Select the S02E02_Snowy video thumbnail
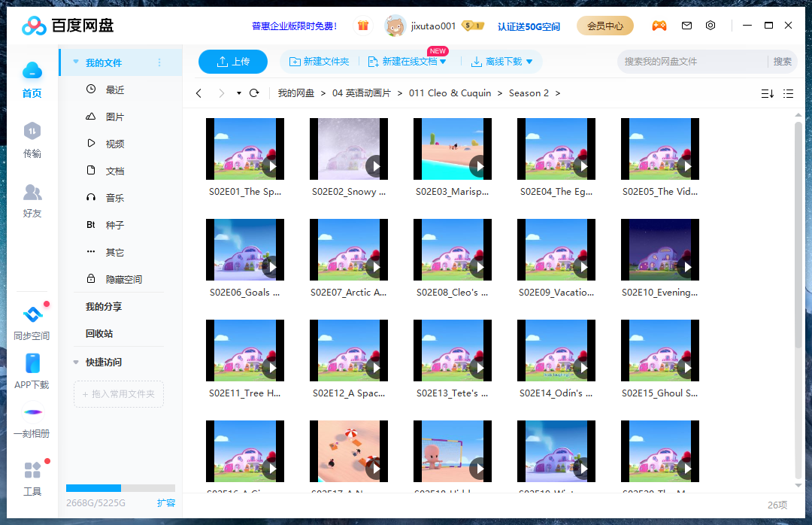 pyautogui.click(x=349, y=149)
